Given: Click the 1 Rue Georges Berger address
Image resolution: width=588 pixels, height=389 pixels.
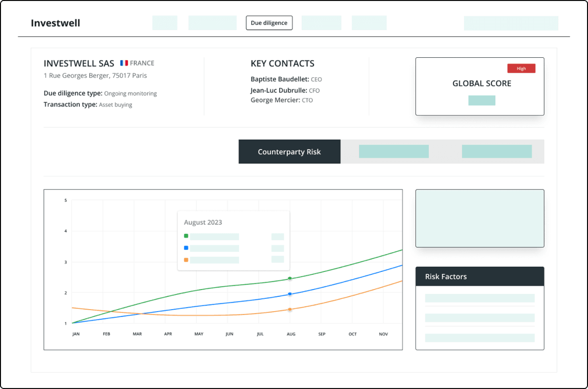Looking at the screenshot, I should 95,75.
